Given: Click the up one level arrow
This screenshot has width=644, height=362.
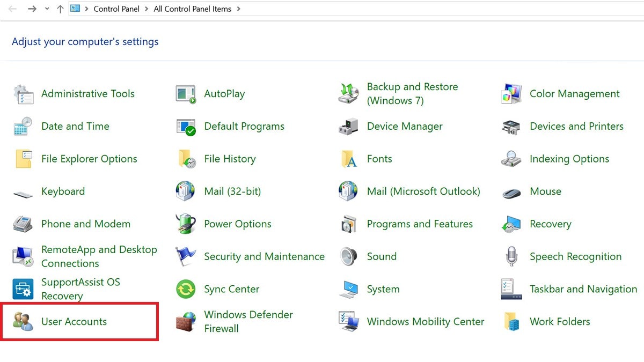Looking at the screenshot, I should pos(60,9).
